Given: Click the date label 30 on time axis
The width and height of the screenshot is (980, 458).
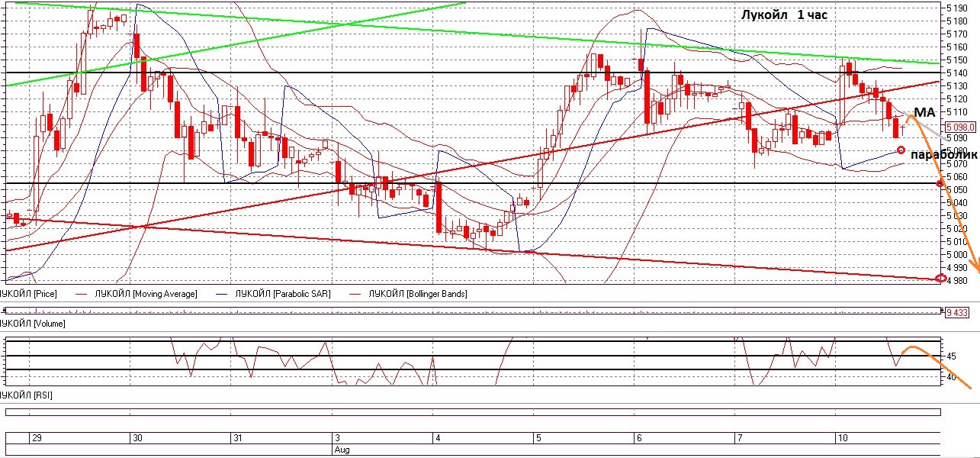Looking at the screenshot, I should [x=137, y=438].
